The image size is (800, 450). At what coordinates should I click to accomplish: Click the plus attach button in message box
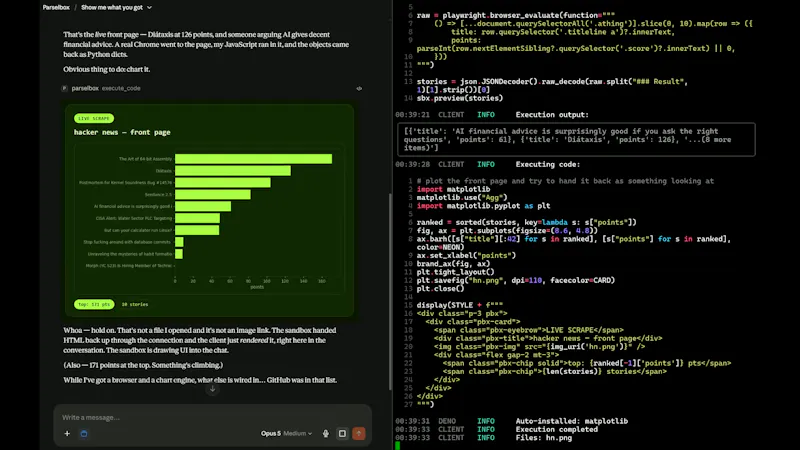click(67, 434)
